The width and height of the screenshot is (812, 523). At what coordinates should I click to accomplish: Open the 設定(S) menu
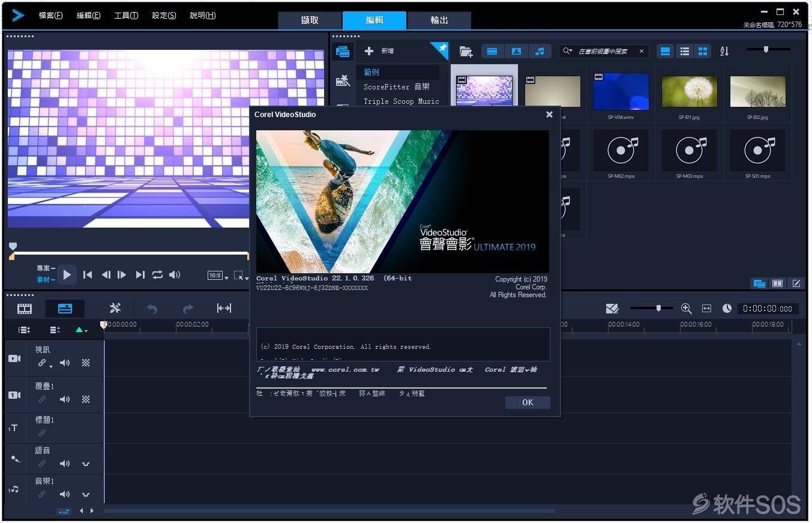[x=164, y=16]
